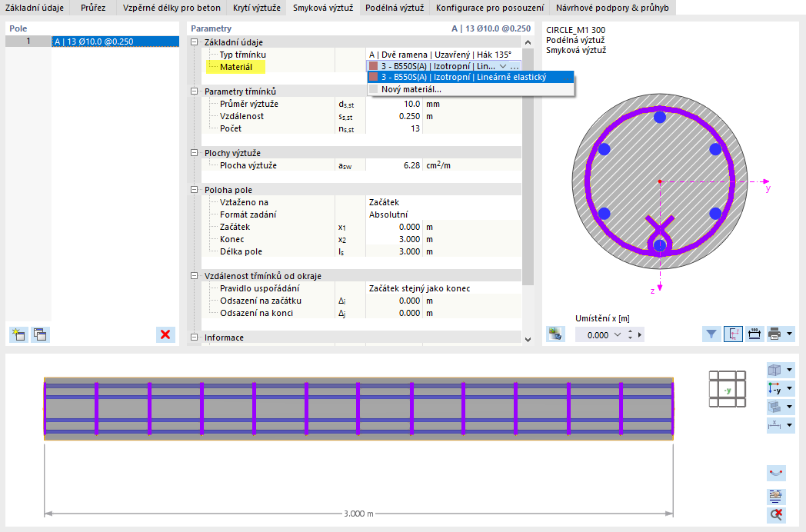Click the magnifier with red X icon
Image resolution: width=806 pixels, height=532 pixels.
(776, 514)
